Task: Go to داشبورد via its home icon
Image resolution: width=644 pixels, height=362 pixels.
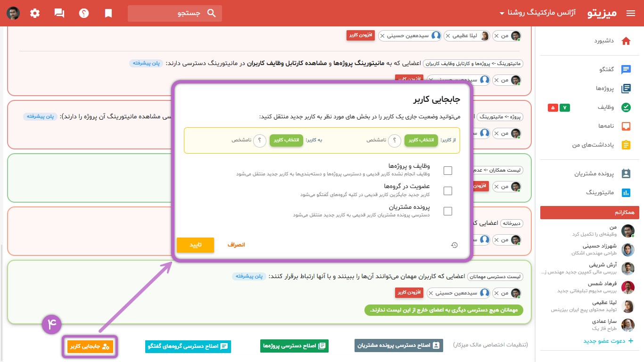Action: click(x=626, y=41)
